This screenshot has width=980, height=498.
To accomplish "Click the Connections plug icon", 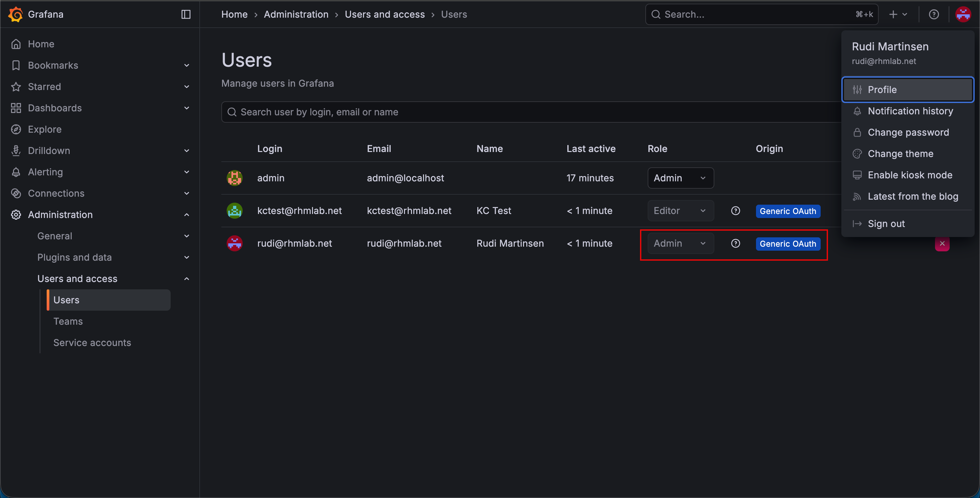I will pos(16,193).
